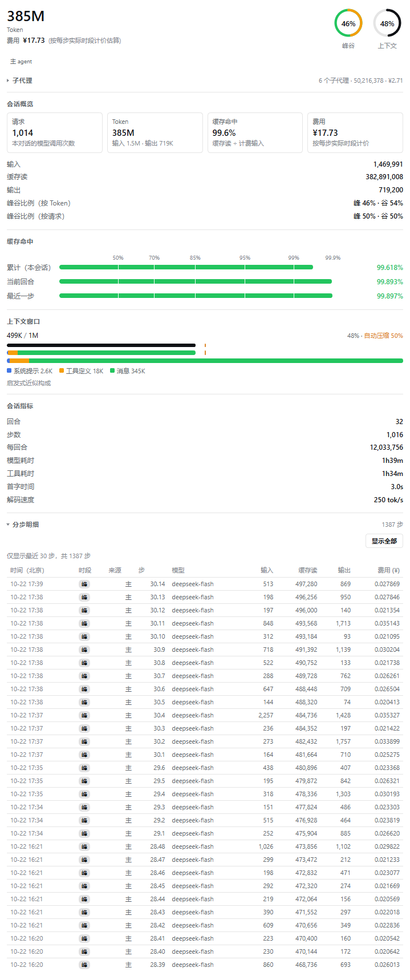Click the 峰 badge in step 30.9 row
410x980 pixels.
point(84,650)
